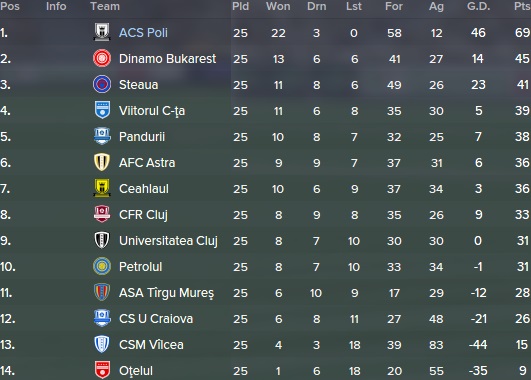Click the CFR Cluj maroon crest
Image resolution: width=531 pixels, height=380 pixels.
pos(102,214)
